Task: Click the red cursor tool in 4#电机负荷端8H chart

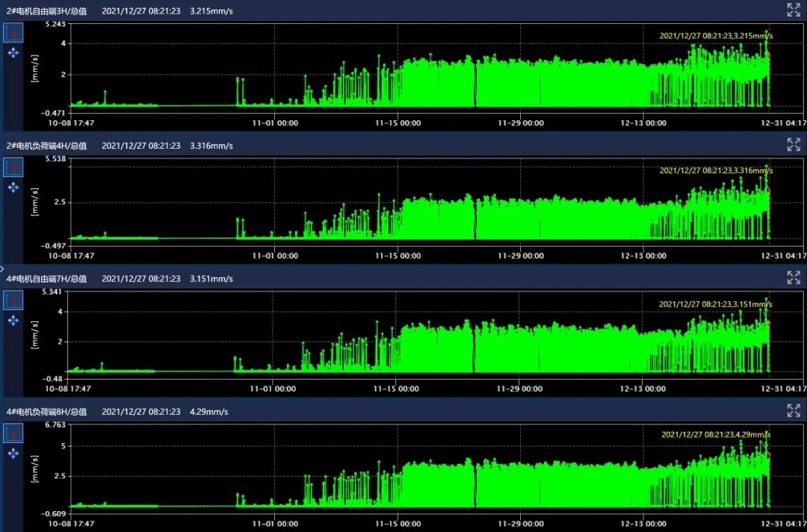Action: click(13, 433)
